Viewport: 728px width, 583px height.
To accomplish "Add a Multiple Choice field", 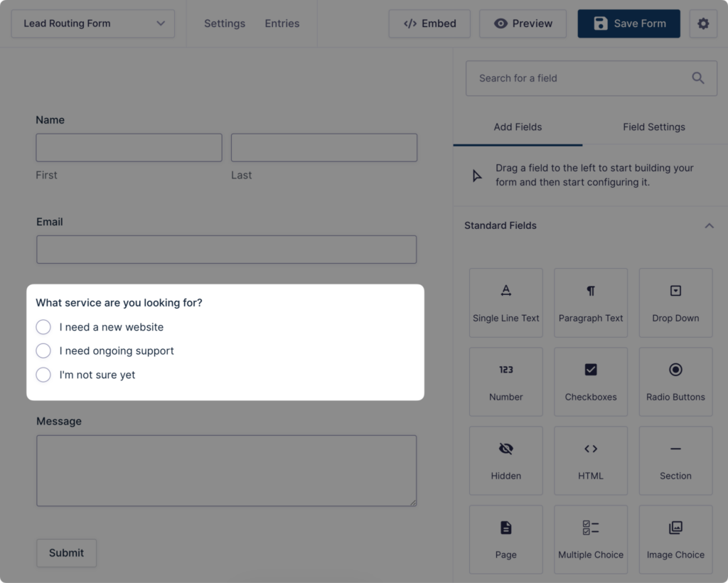I will coord(591,540).
